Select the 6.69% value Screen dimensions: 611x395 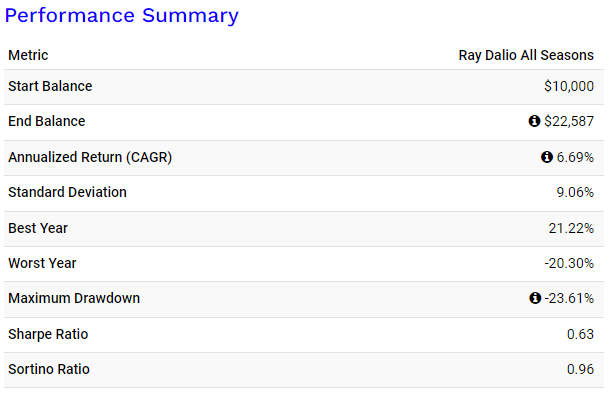pyautogui.click(x=575, y=157)
